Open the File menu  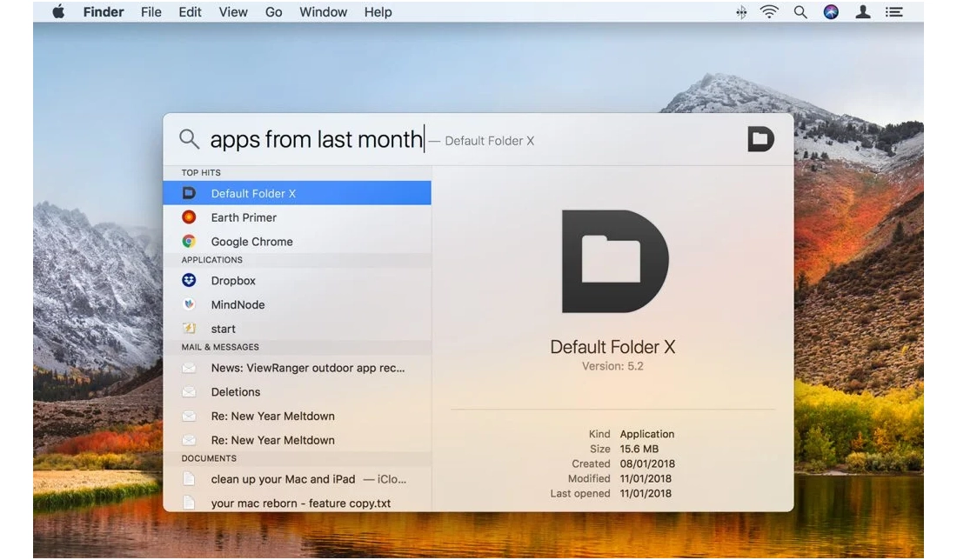(x=151, y=12)
